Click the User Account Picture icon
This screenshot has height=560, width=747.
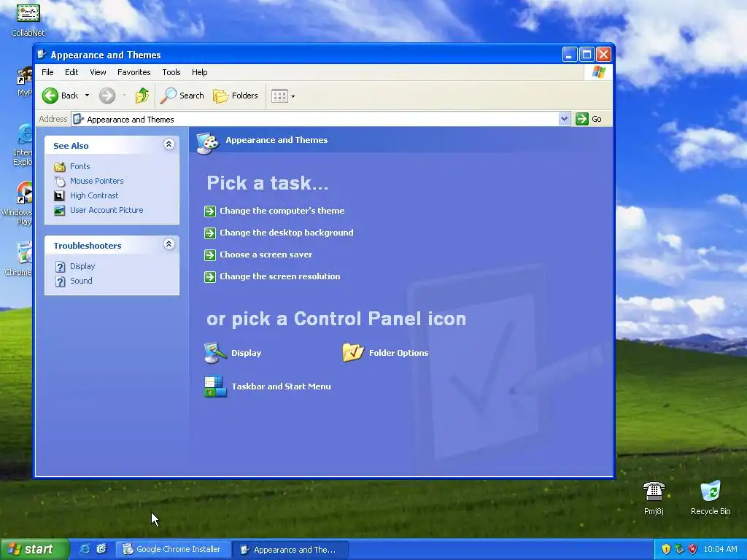(60, 211)
